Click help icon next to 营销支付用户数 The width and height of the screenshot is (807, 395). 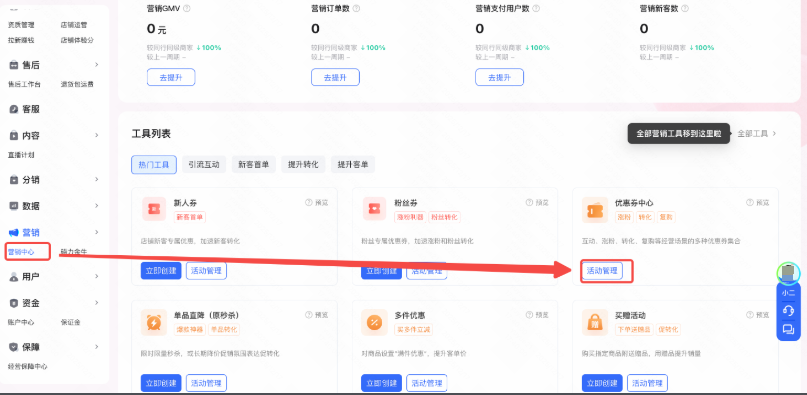tap(536, 8)
